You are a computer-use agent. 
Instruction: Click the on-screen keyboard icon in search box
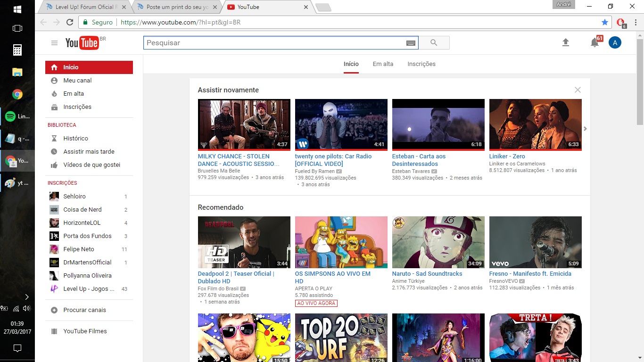(411, 43)
